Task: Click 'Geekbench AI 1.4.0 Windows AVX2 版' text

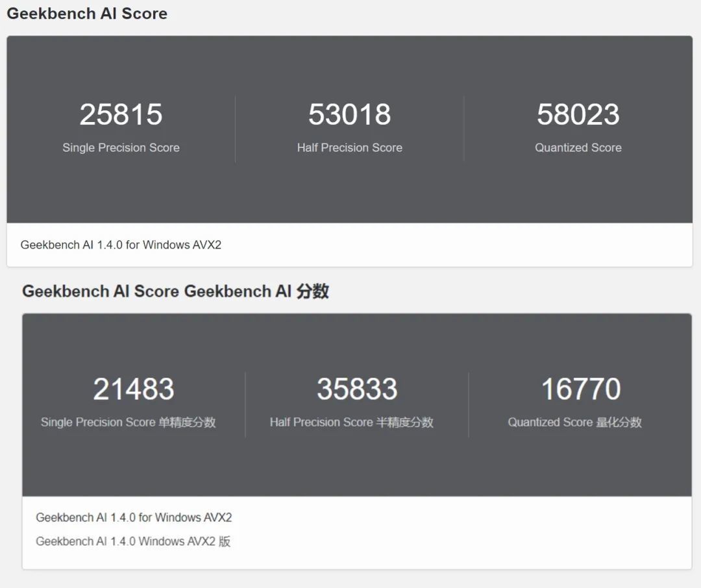Action: 133,541
